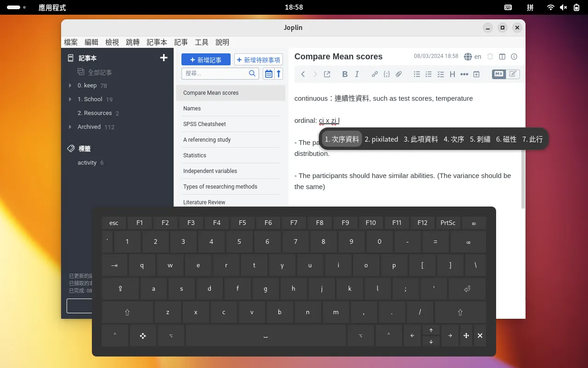Reverse the note sort order arrow
Screen dimensions: 588x368
point(278,74)
